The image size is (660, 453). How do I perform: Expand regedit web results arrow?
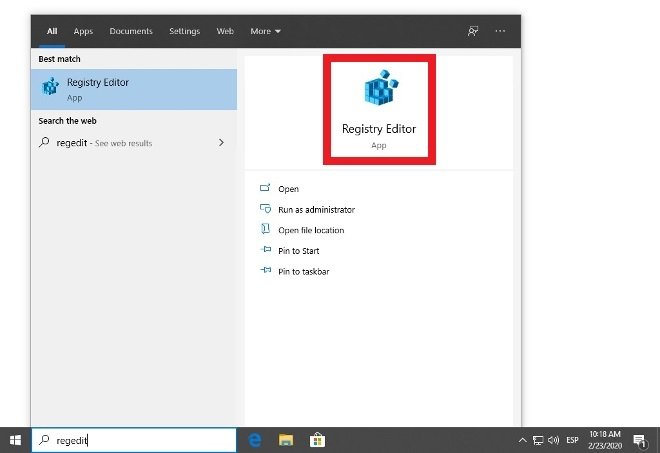pyautogui.click(x=221, y=143)
